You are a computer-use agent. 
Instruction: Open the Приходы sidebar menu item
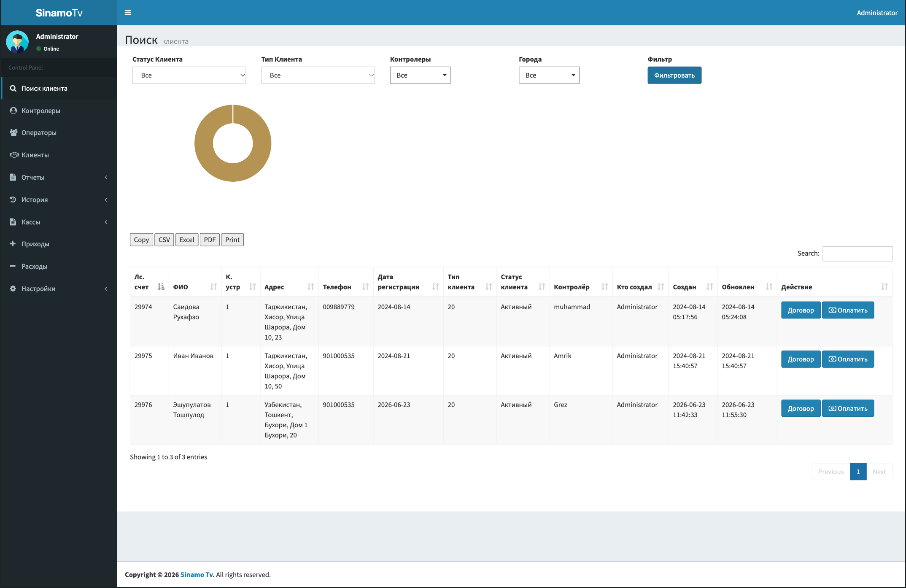click(59, 244)
